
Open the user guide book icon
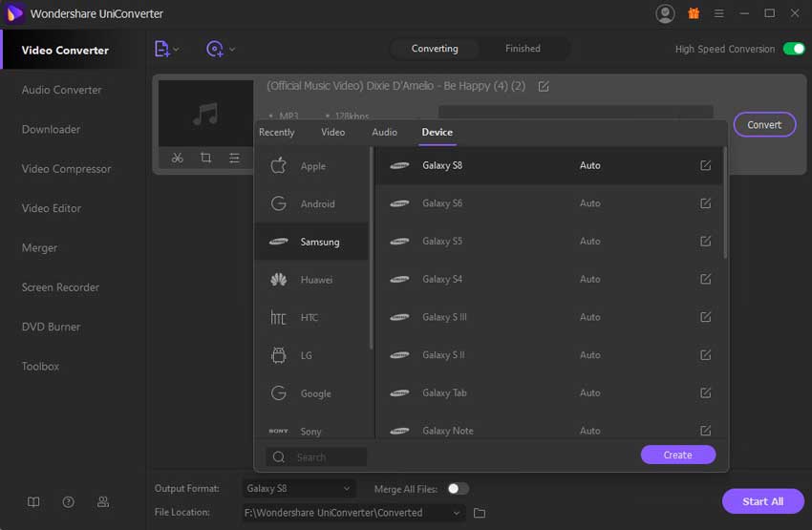point(33,501)
